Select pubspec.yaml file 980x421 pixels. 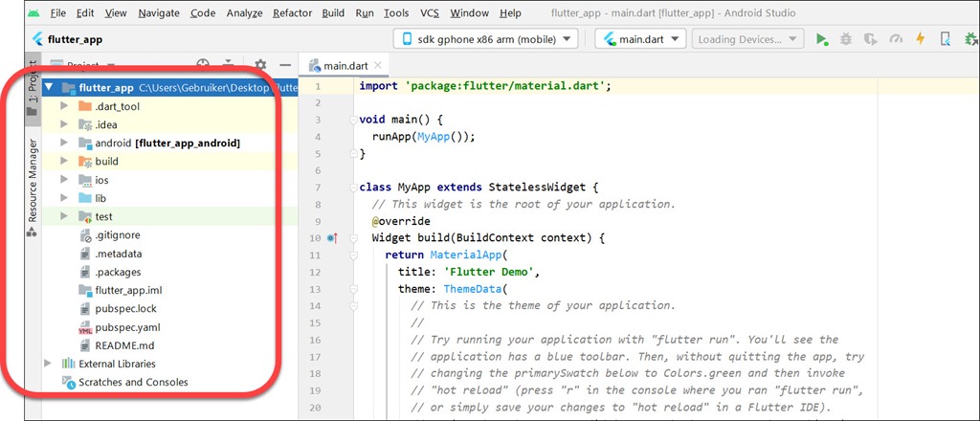click(127, 326)
